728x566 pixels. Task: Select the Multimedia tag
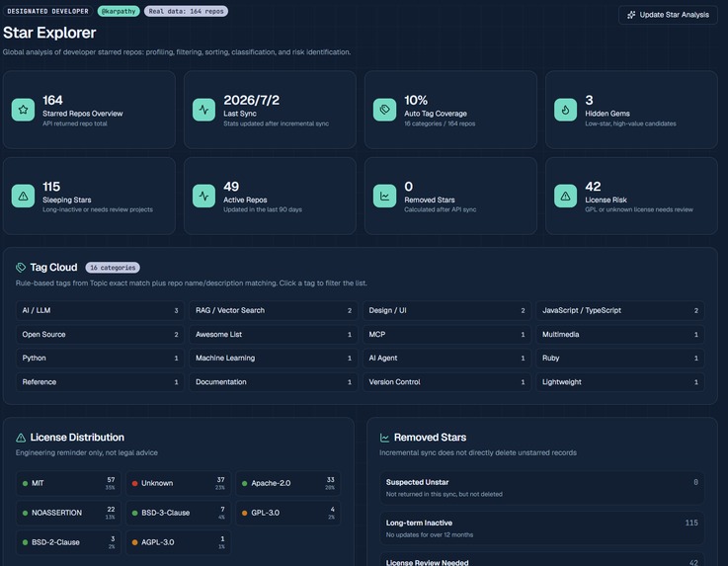[620, 334]
